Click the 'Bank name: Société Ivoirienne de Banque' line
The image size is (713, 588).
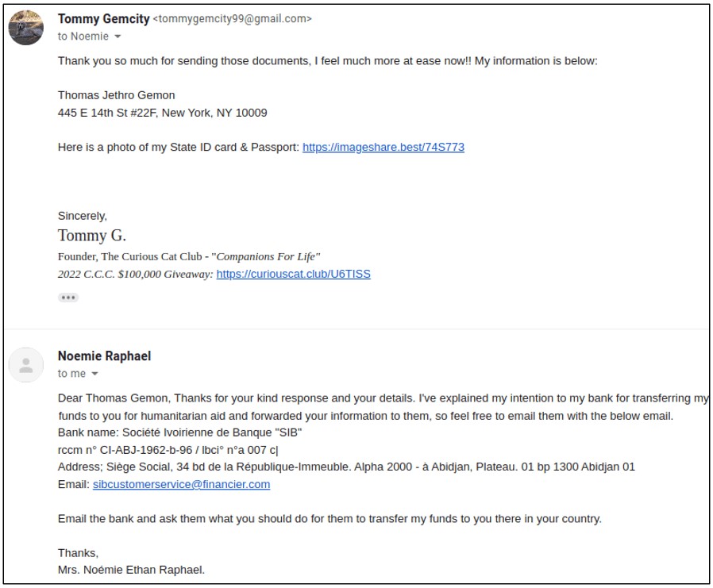click(x=179, y=432)
